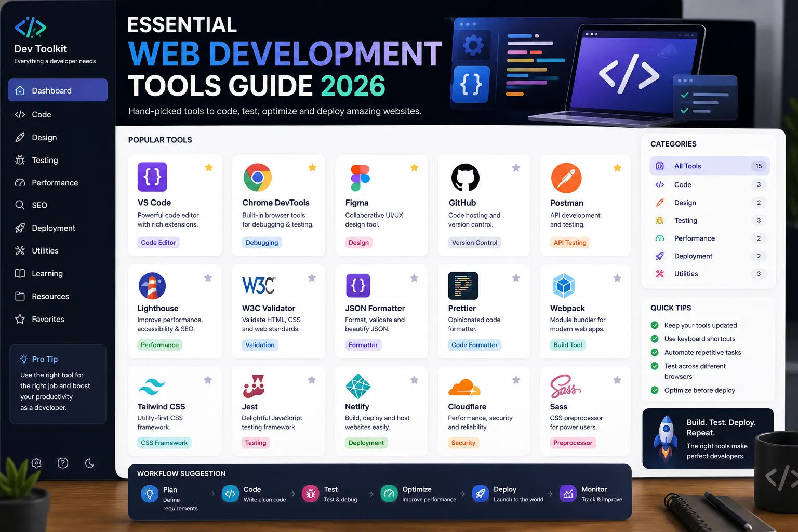The image size is (798, 532).
Task: Select the Jest logo icon
Action: coord(254,387)
